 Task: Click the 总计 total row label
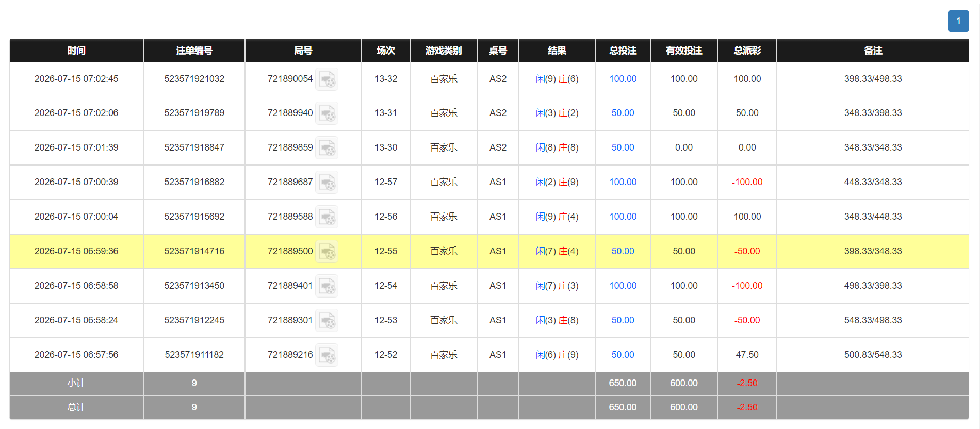coord(76,407)
